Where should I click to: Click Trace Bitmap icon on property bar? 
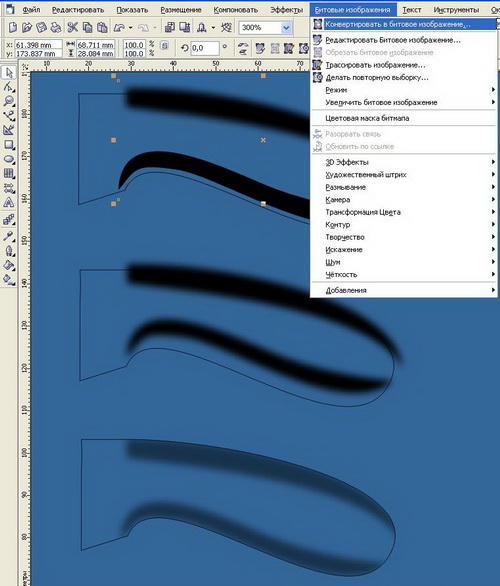click(x=288, y=49)
